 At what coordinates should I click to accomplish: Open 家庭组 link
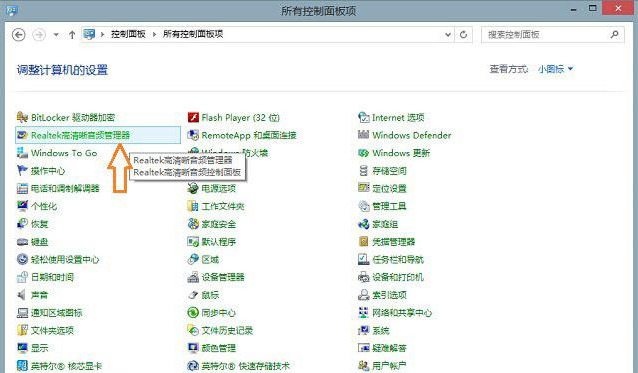[x=385, y=224]
